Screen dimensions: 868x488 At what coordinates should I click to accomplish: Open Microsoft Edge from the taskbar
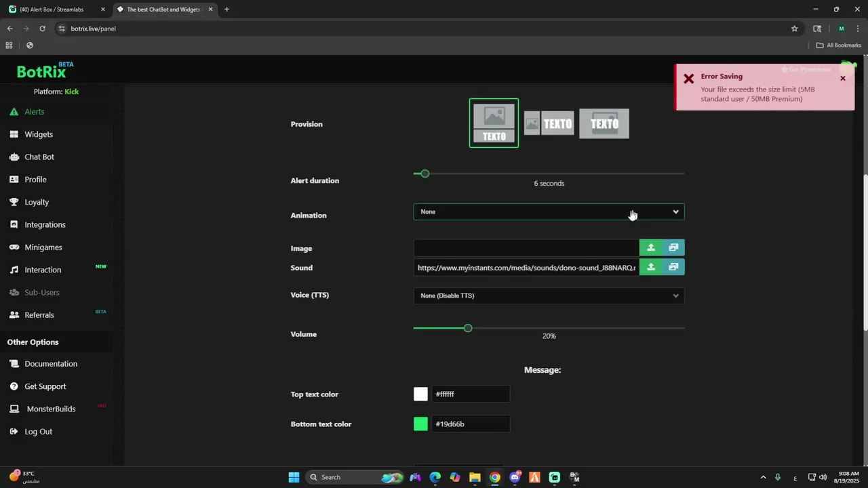click(x=435, y=477)
